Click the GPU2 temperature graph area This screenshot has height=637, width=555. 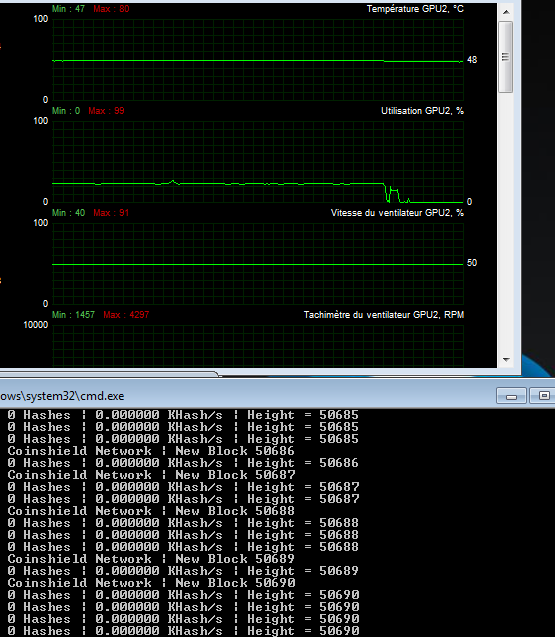point(258,60)
